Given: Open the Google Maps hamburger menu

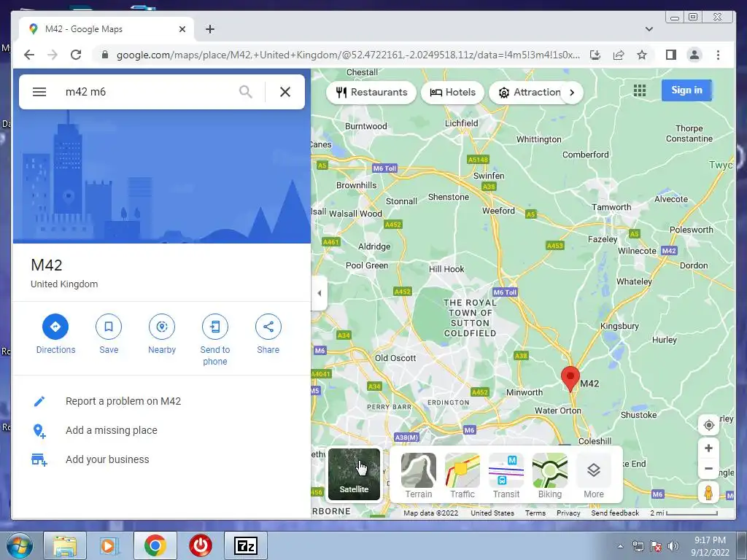Looking at the screenshot, I should click(x=39, y=92).
